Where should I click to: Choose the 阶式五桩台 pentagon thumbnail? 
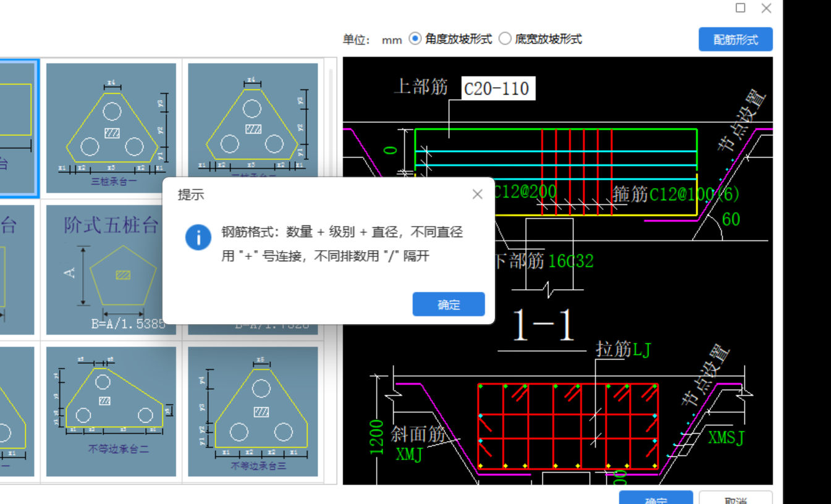click(x=111, y=270)
